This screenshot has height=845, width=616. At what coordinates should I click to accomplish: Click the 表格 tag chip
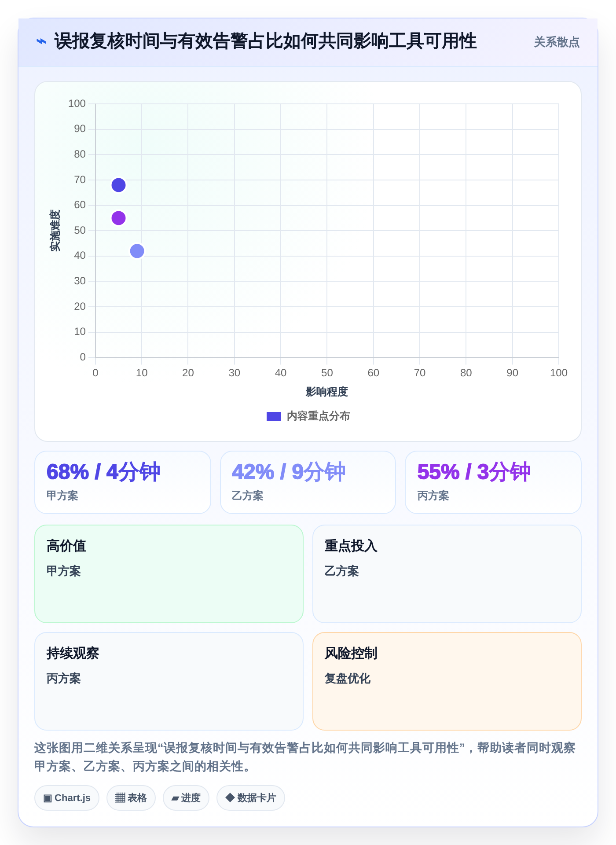tap(131, 798)
